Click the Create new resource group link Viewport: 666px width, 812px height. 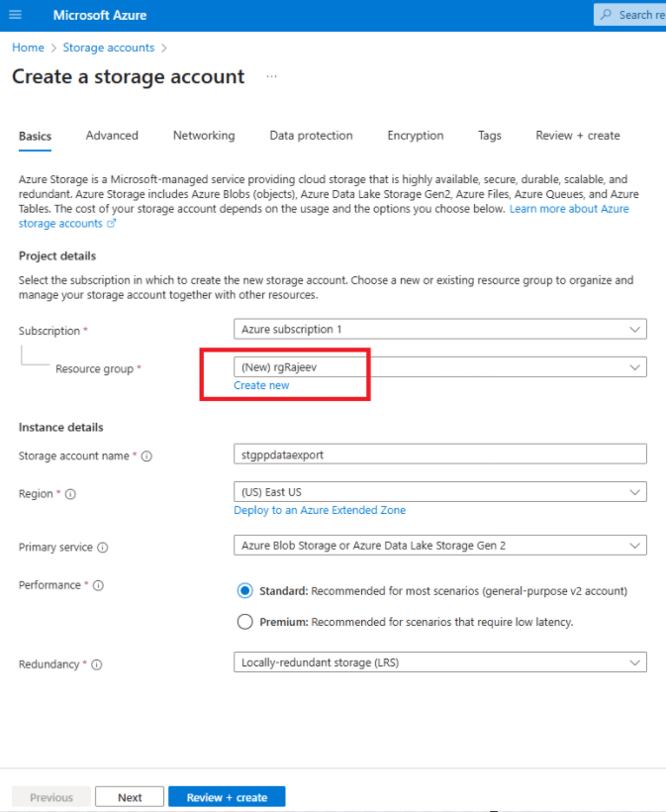pos(261,385)
